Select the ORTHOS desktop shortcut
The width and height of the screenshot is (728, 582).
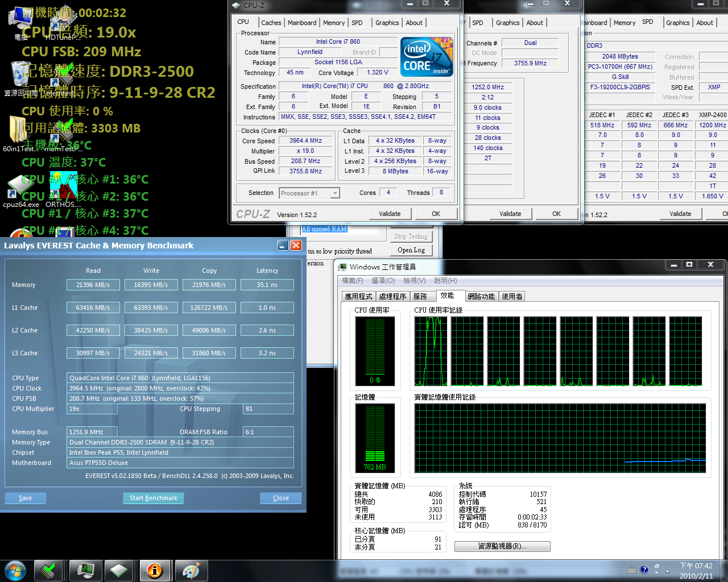(x=63, y=190)
